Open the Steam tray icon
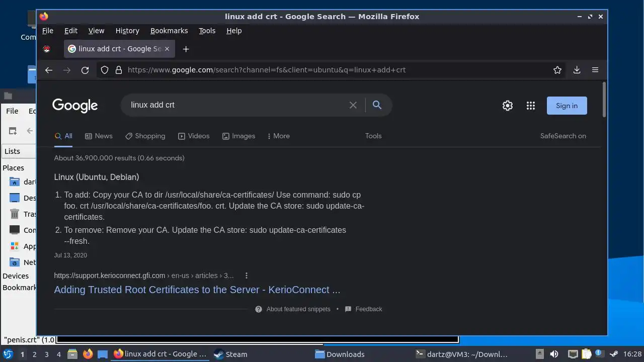The width and height of the screenshot is (644, 362). point(614,354)
